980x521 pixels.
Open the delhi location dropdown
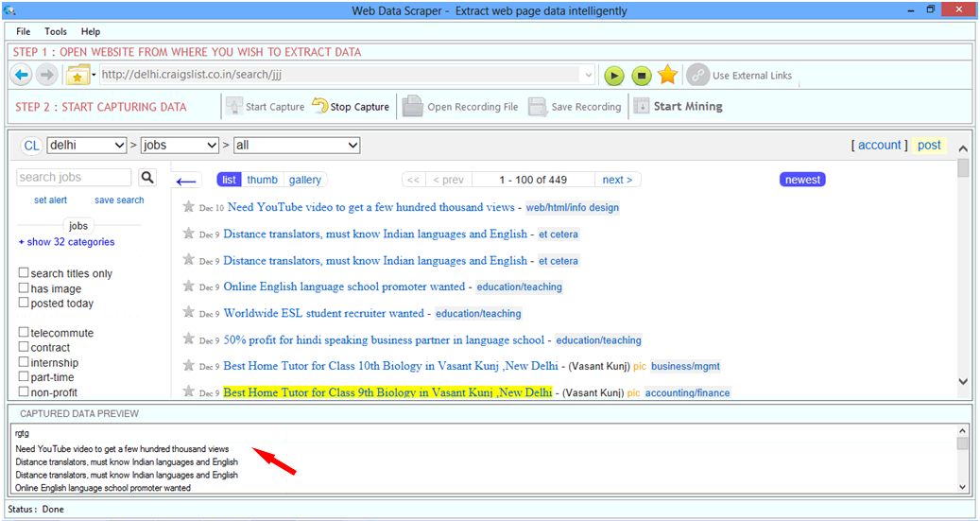point(87,145)
